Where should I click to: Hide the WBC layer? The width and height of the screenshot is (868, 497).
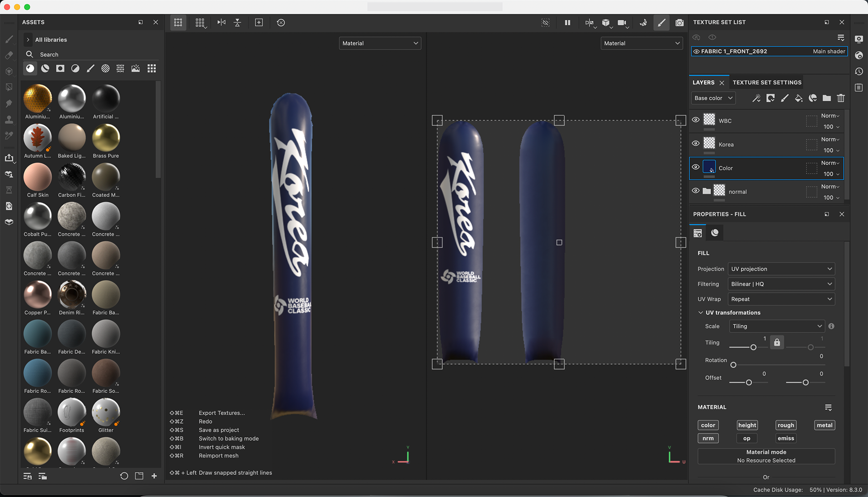click(x=696, y=120)
